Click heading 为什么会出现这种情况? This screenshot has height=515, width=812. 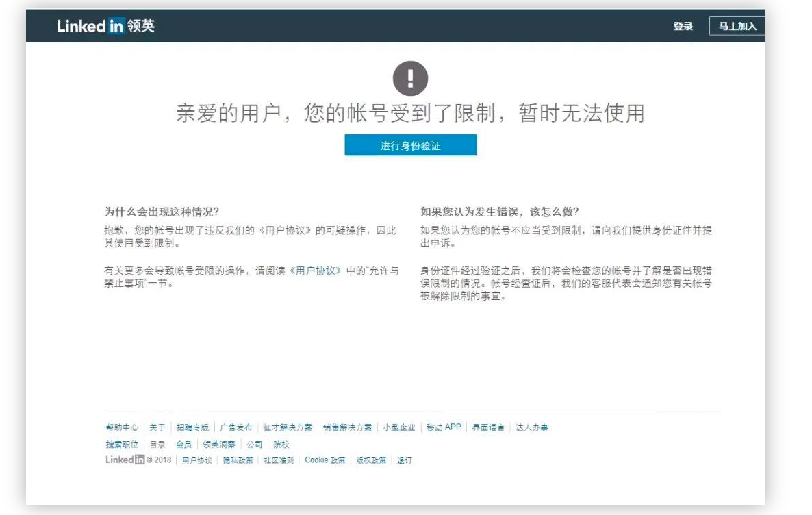(x=162, y=212)
